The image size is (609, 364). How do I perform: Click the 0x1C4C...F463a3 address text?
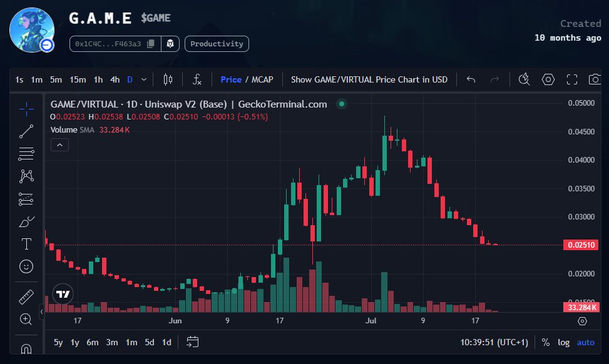coord(108,44)
